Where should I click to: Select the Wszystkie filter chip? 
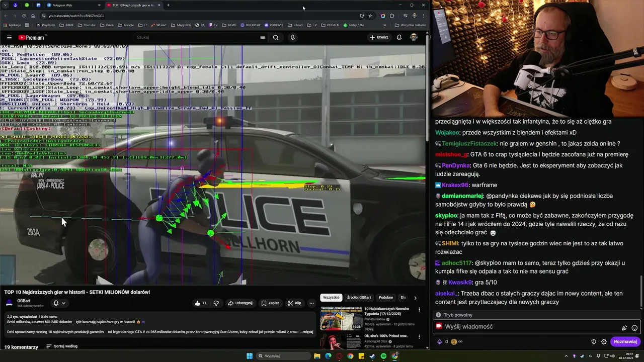pos(331,298)
